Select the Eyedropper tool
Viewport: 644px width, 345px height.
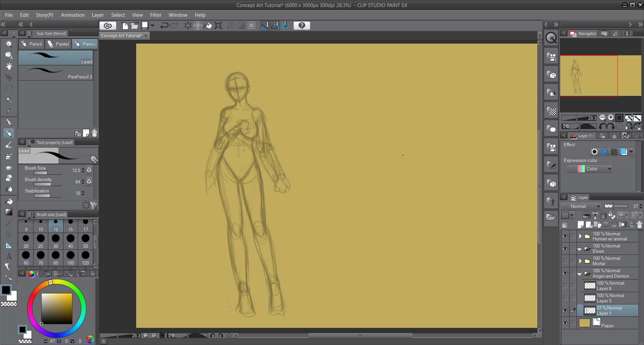click(x=9, y=110)
